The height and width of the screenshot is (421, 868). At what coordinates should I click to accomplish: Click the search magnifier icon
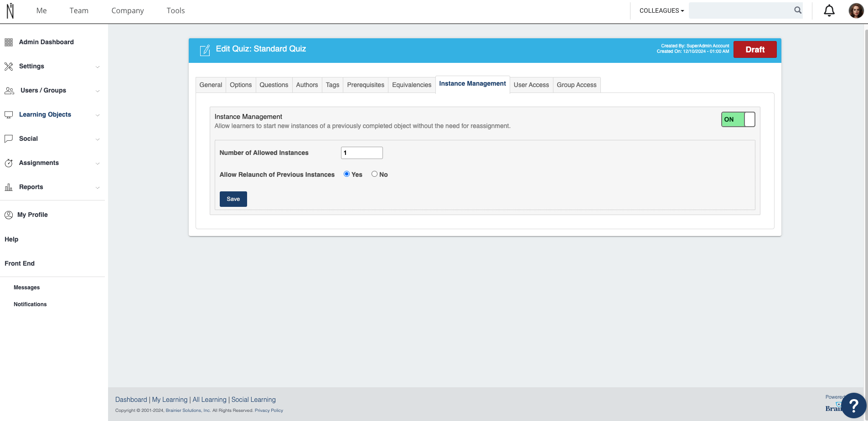(x=798, y=10)
